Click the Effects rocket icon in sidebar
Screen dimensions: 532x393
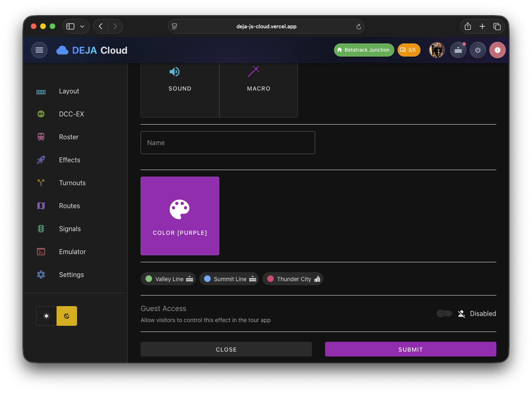coord(41,160)
